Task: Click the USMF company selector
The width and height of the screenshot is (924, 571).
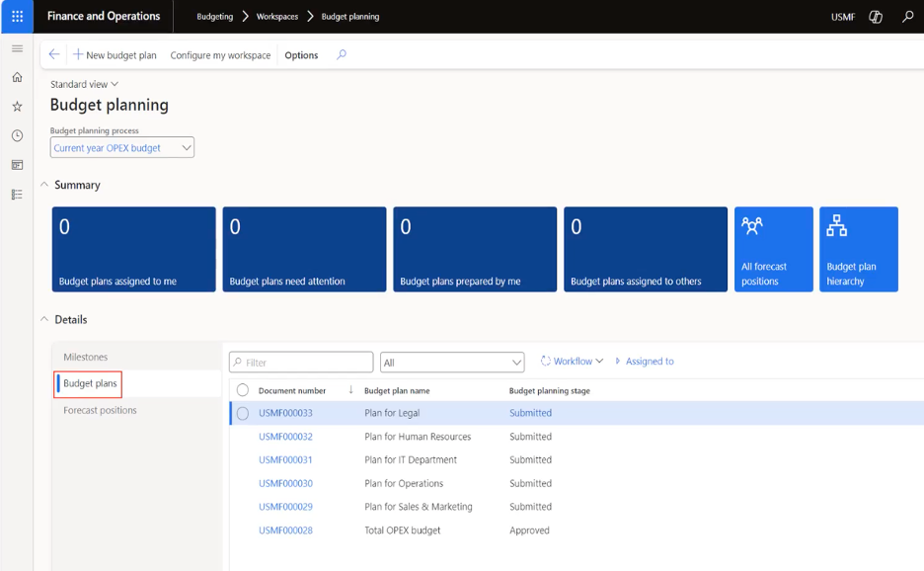Action: pos(843,17)
